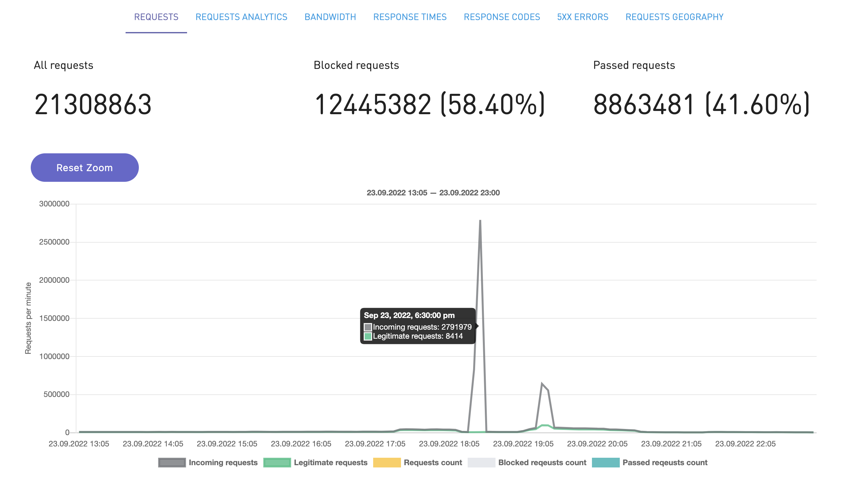Click the 1500000 y-axis label
Image resolution: width=868 pixels, height=482 pixels.
(54, 318)
